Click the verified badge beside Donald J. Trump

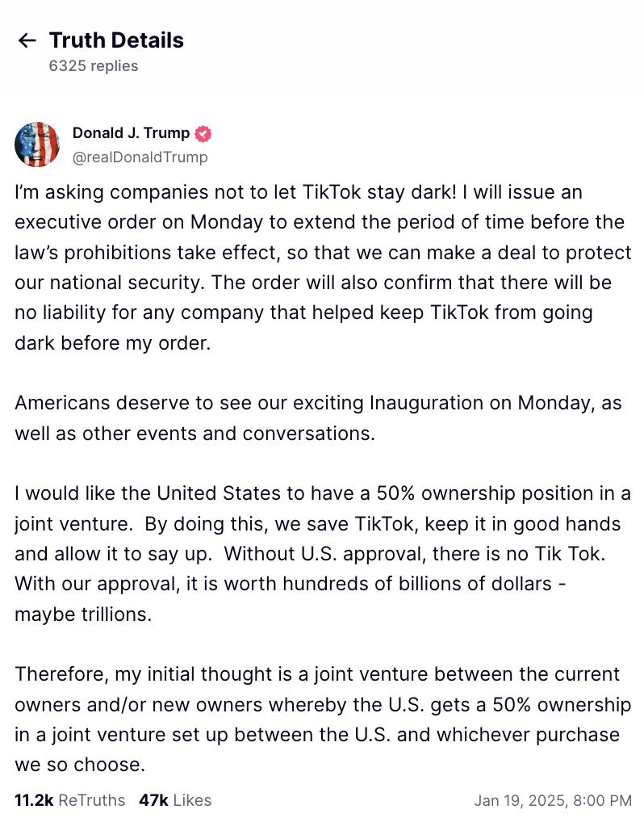[204, 133]
